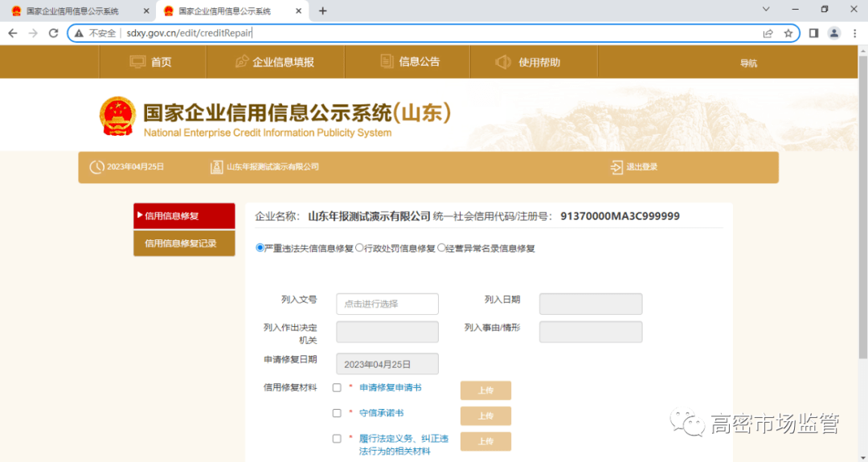Image resolution: width=868 pixels, height=462 pixels.
Task: Check the 守信承诺书 checkbox
Action: [x=337, y=414]
